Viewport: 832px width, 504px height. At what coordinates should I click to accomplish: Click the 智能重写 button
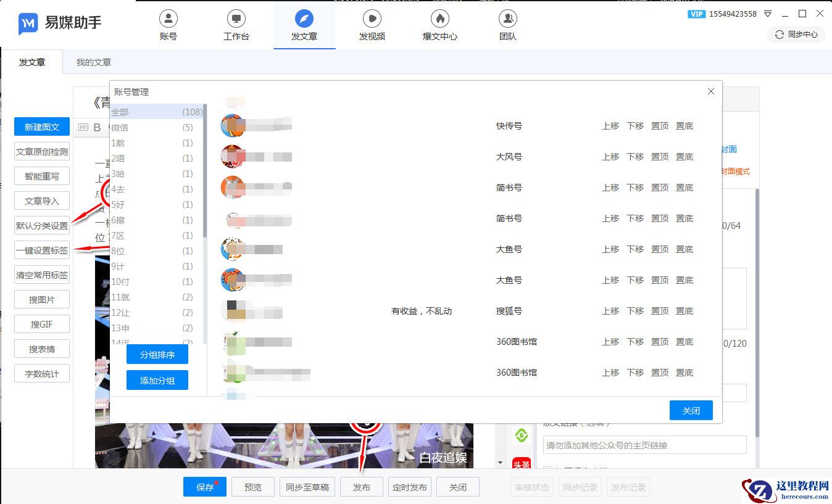(42, 176)
